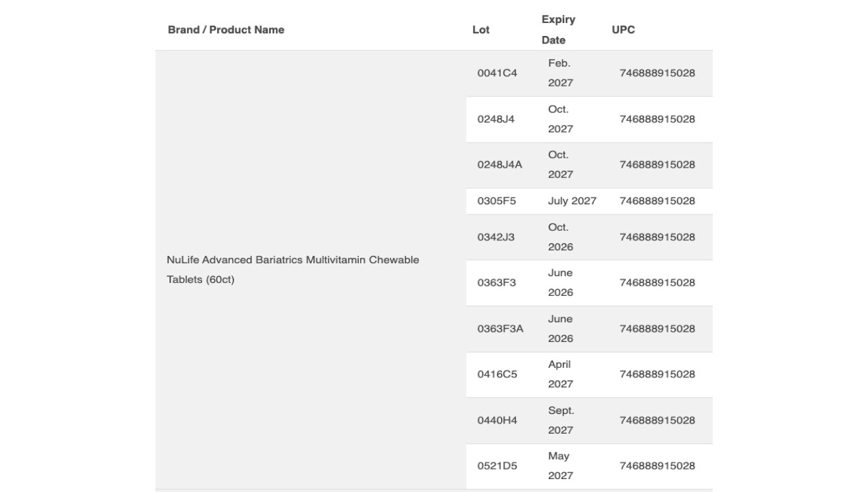This screenshot has width=868, height=492.
Task: Click lot number 0342J3
Action: pos(496,238)
